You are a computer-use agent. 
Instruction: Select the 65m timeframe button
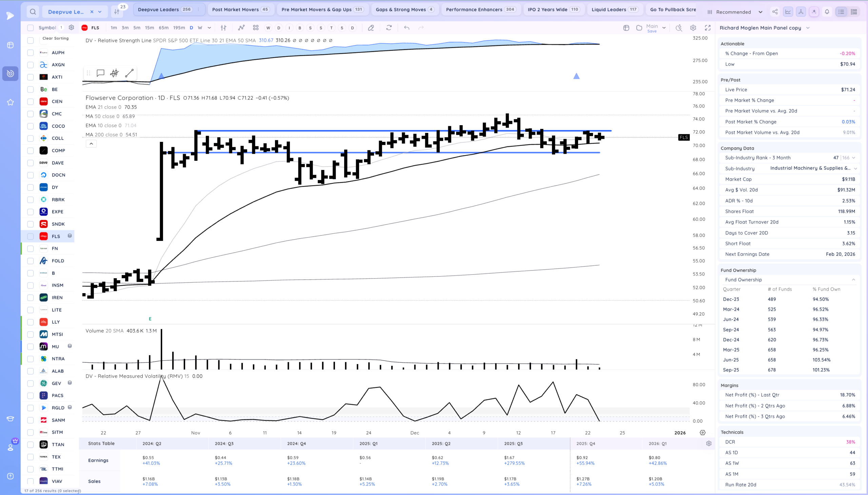(163, 28)
